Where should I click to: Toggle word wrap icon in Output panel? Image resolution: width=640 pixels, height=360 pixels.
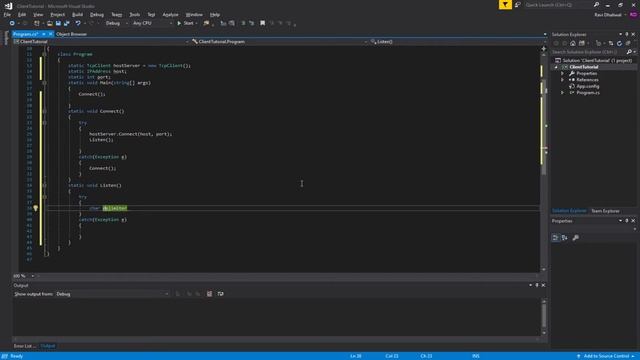(220, 294)
